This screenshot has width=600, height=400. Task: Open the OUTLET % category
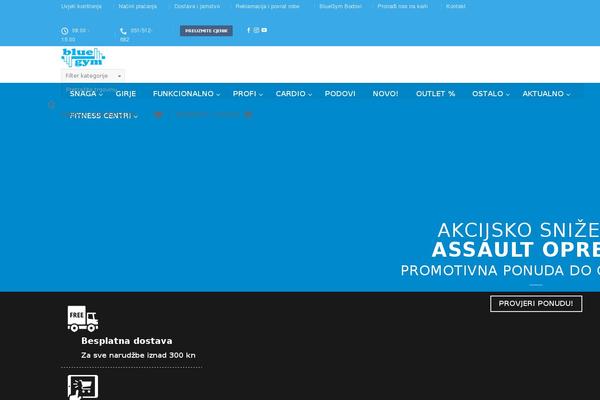[x=435, y=94]
